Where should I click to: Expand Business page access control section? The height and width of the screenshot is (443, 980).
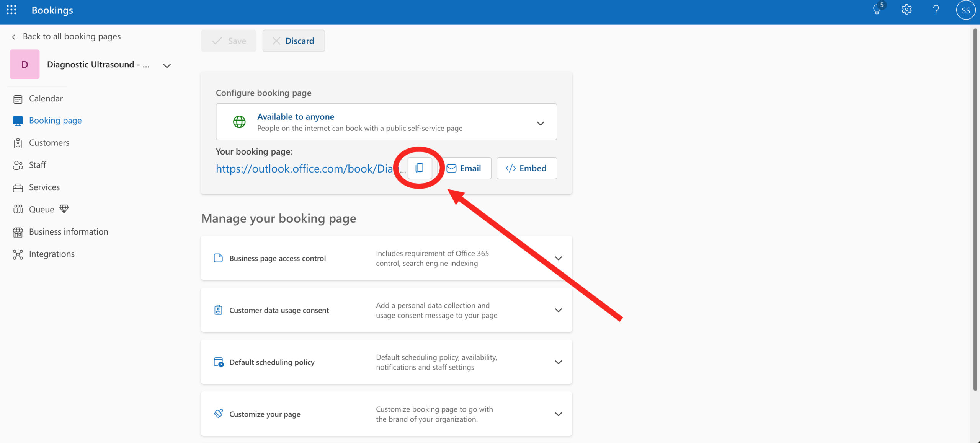(558, 258)
